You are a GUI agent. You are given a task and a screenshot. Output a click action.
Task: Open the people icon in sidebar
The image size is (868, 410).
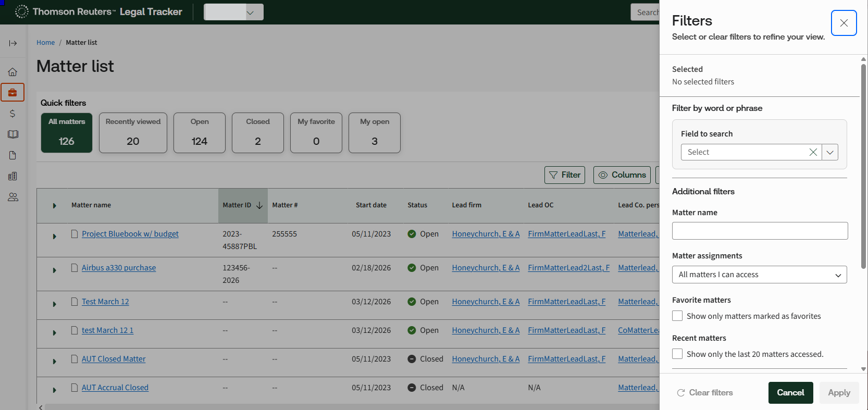tap(13, 197)
